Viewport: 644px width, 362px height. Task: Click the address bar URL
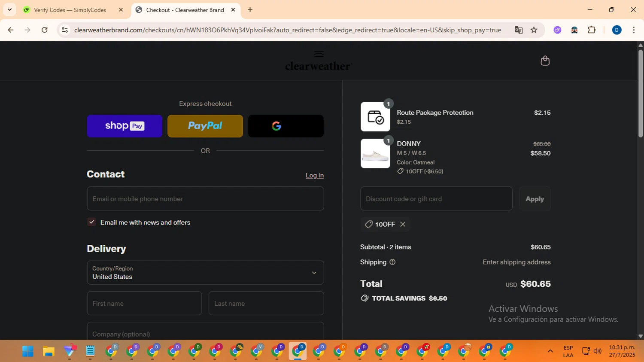coord(287,30)
